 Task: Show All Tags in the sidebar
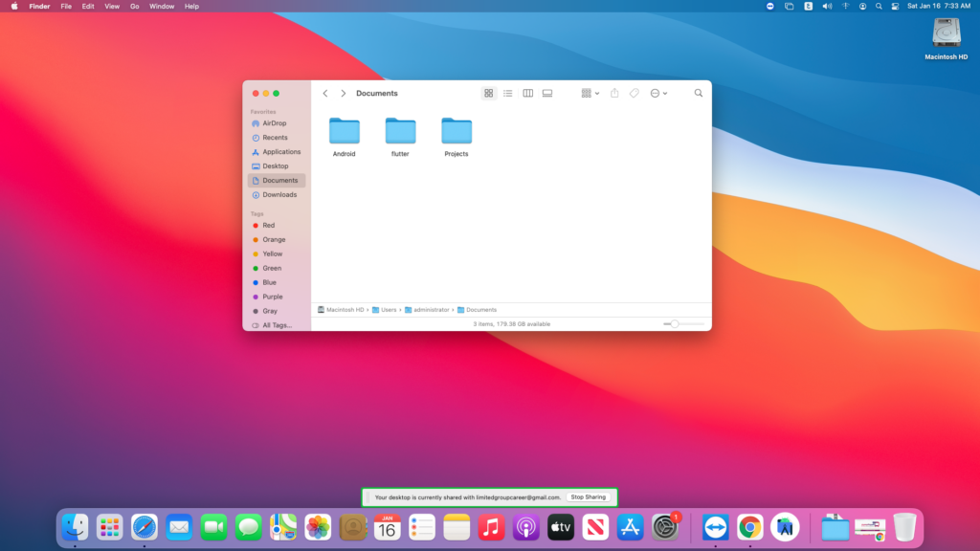(x=277, y=325)
